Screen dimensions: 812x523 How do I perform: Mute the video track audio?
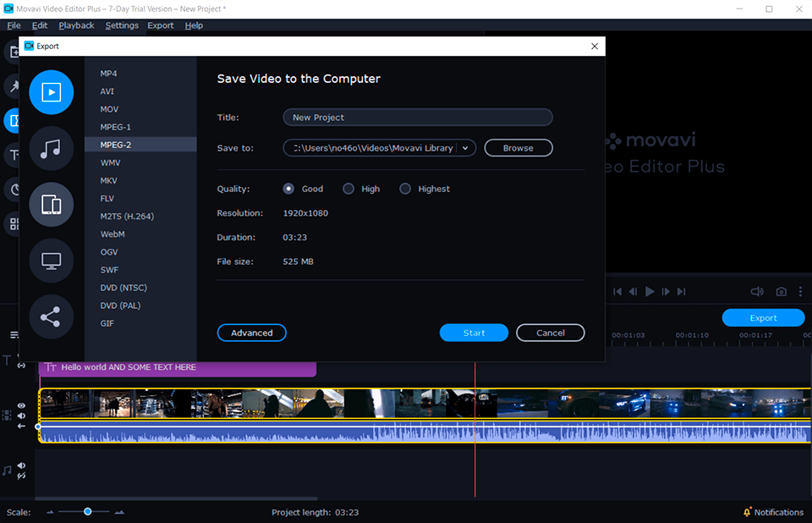(x=21, y=416)
